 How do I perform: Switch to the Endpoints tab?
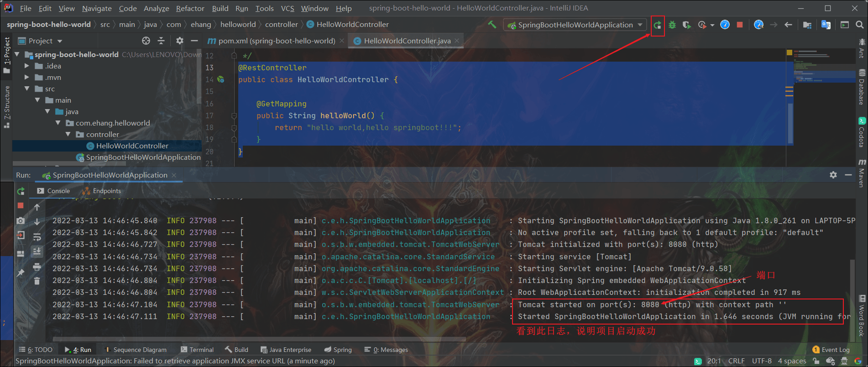point(101,191)
